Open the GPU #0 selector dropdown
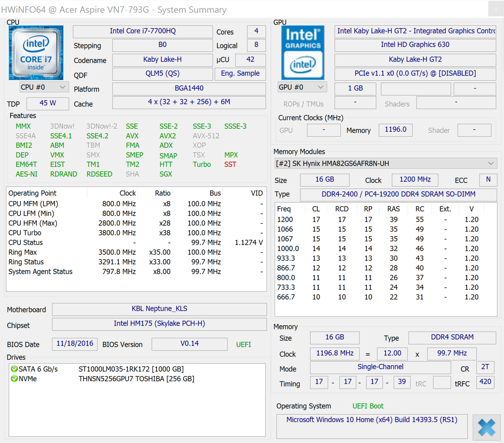 302,87
